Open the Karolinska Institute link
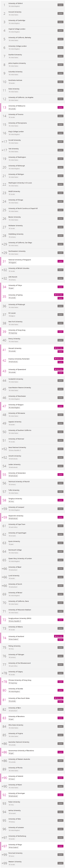 pos(15,80)
